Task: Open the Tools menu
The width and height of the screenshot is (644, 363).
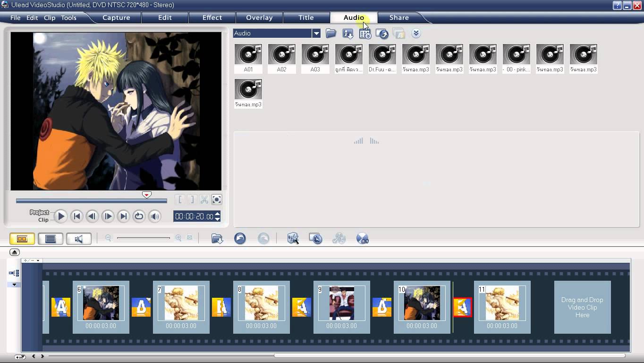Action: pyautogui.click(x=68, y=17)
